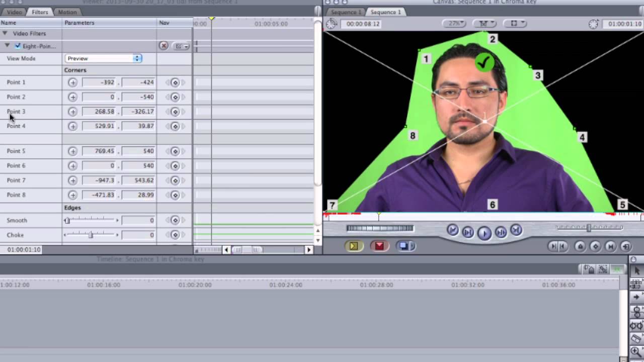Play the Canvas sequence
The height and width of the screenshot is (362, 644).
484,233
